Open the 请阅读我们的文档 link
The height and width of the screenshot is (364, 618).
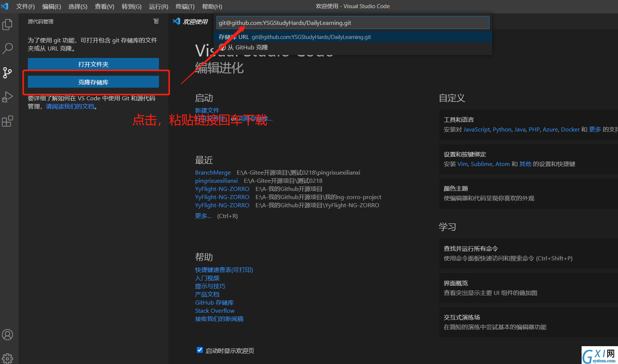coord(70,107)
